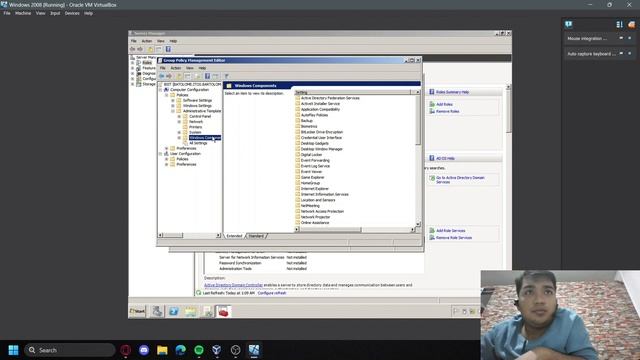
Task: Select the Printers tree item
Action: (196, 127)
